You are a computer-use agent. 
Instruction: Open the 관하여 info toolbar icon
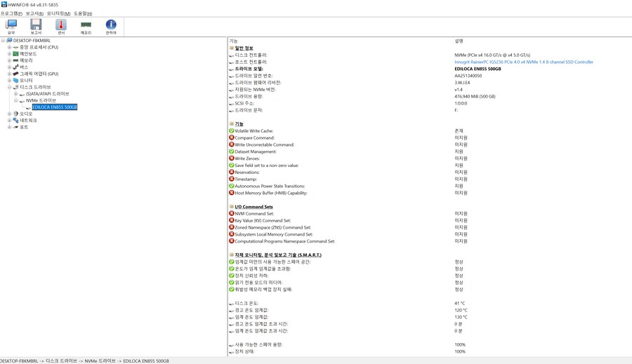(x=111, y=27)
